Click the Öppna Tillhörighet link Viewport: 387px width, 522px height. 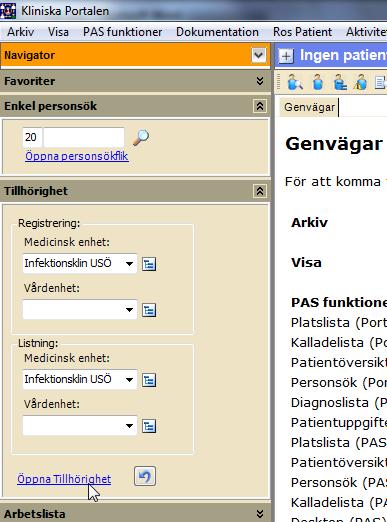[x=64, y=479]
